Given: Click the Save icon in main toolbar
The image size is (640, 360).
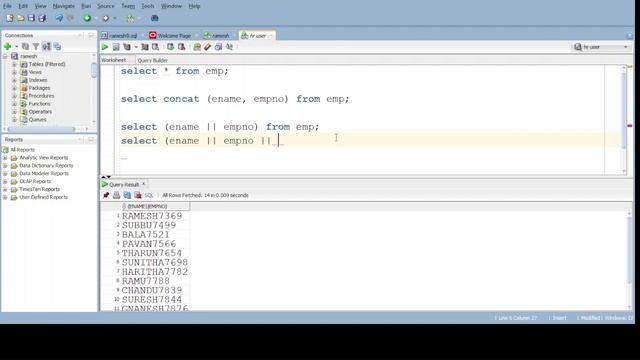Looking at the screenshot, I should (31, 18).
